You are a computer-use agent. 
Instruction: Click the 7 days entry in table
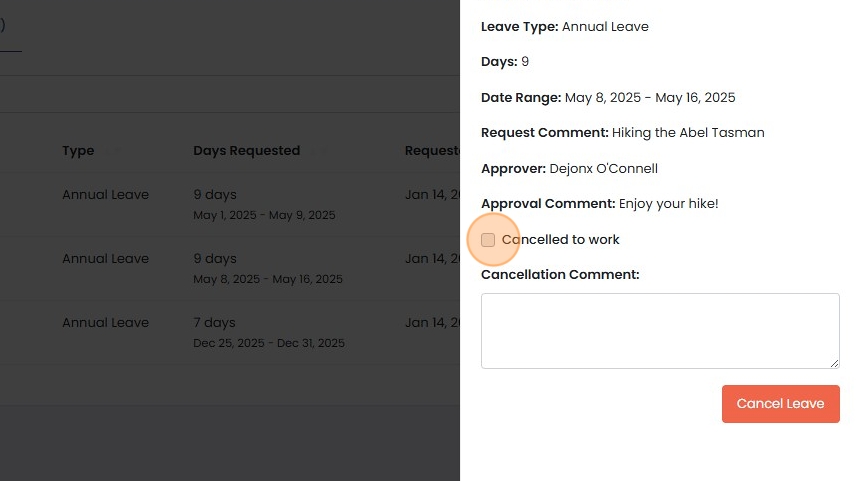(x=214, y=323)
